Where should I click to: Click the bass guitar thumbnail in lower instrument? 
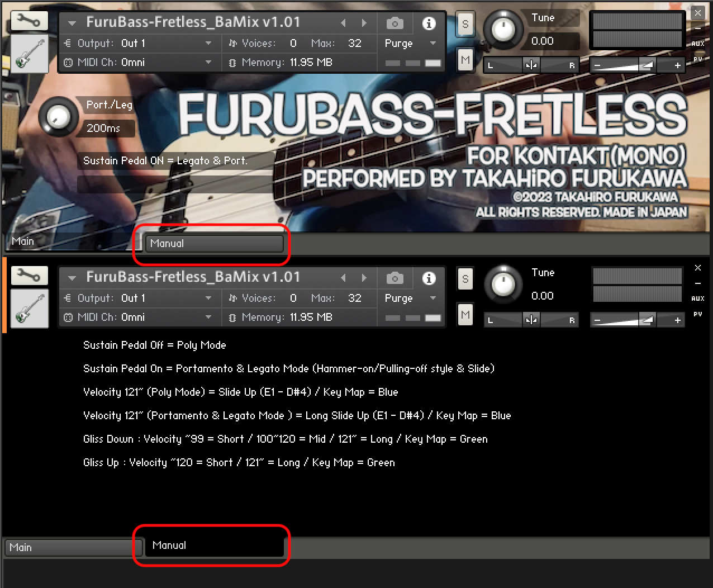click(29, 308)
